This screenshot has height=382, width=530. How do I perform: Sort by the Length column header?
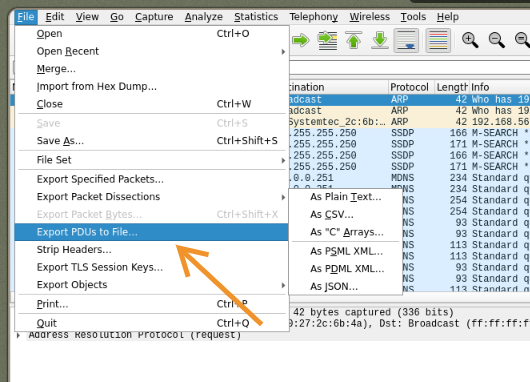tap(452, 87)
